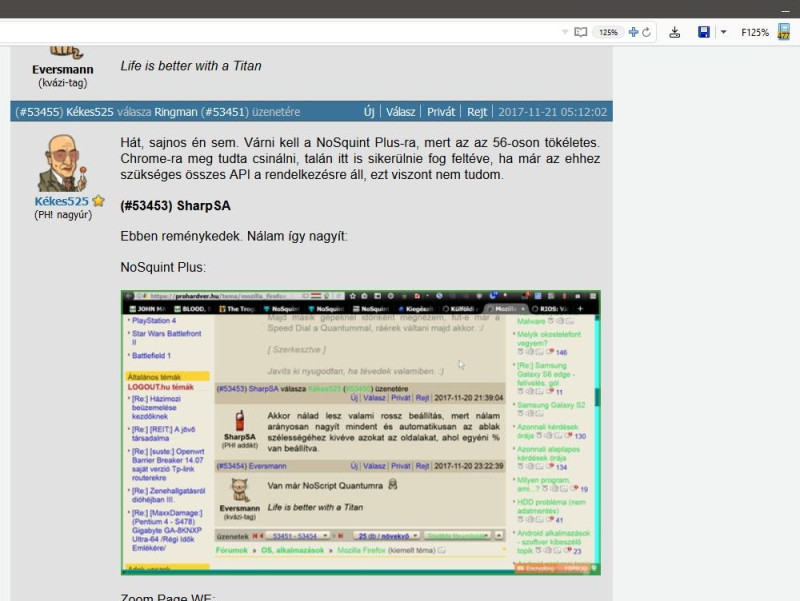Click the (#53455) post number link
This screenshot has height=601, width=800.
point(39,112)
